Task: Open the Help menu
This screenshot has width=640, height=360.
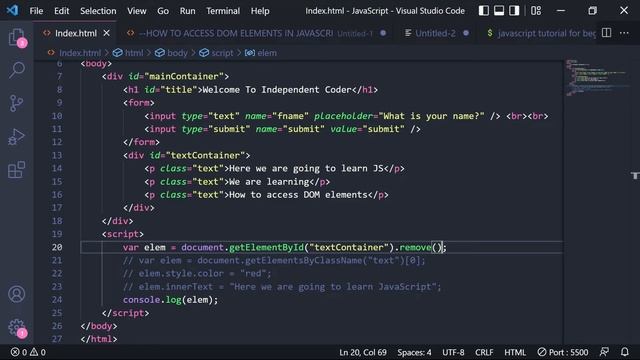Action: tap(260, 11)
